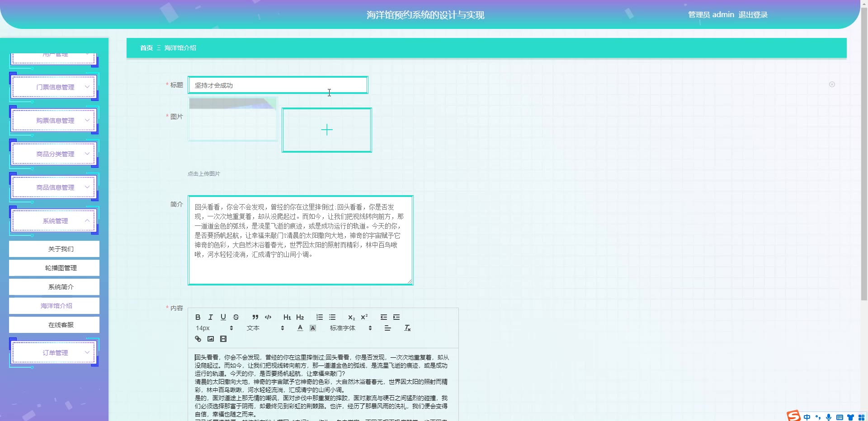Image resolution: width=868 pixels, height=421 pixels.
Task: Toggle underline formatting in the editor
Action: coord(223,317)
